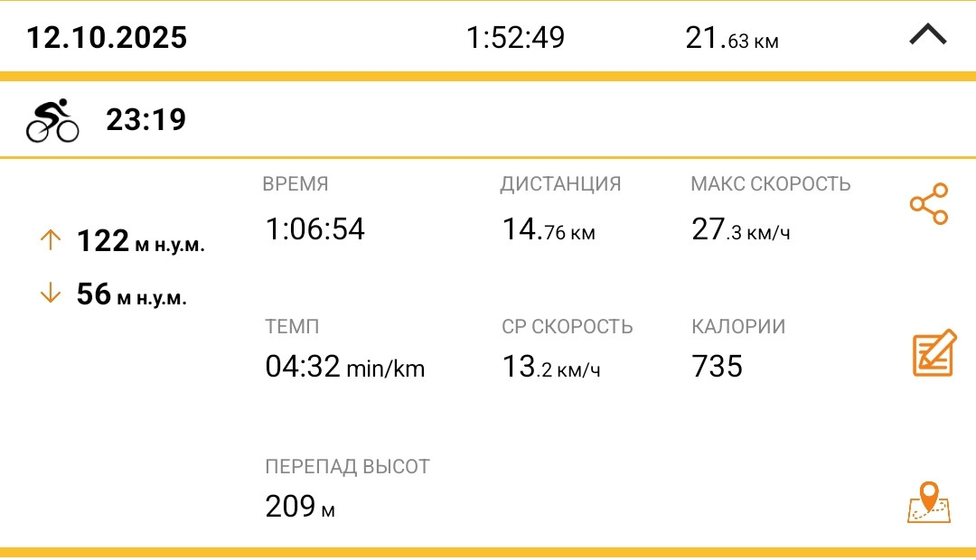Screen dimensions: 976x560
Task: Collapse the 12.10.2025 workout entry chevron
Action: pyautogui.click(x=927, y=34)
